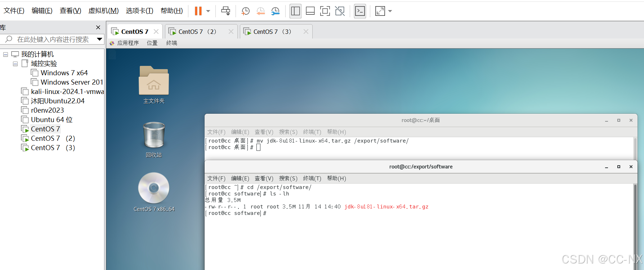Click the library search input field
The width and height of the screenshot is (644, 270).
53,39
